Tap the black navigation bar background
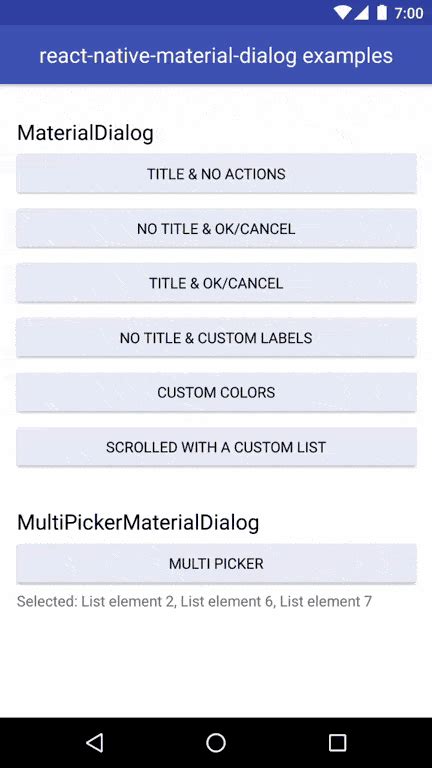Screen dimensions: 432x768 (x=216, y=743)
